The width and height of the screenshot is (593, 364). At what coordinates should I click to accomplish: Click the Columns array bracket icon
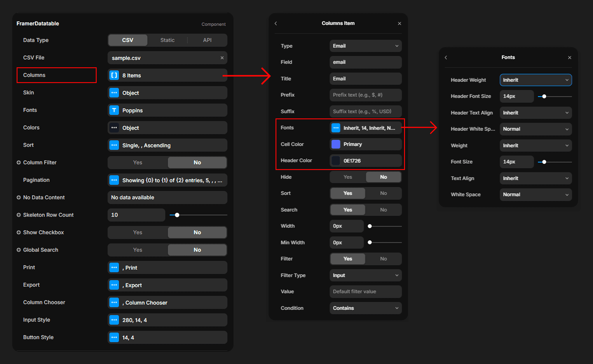[x=114, y=75]
